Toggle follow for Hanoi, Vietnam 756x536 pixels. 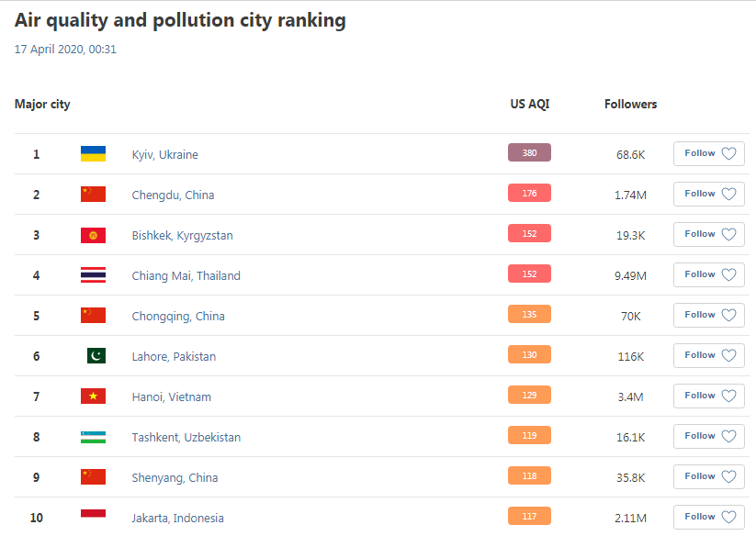pos(708,396)
